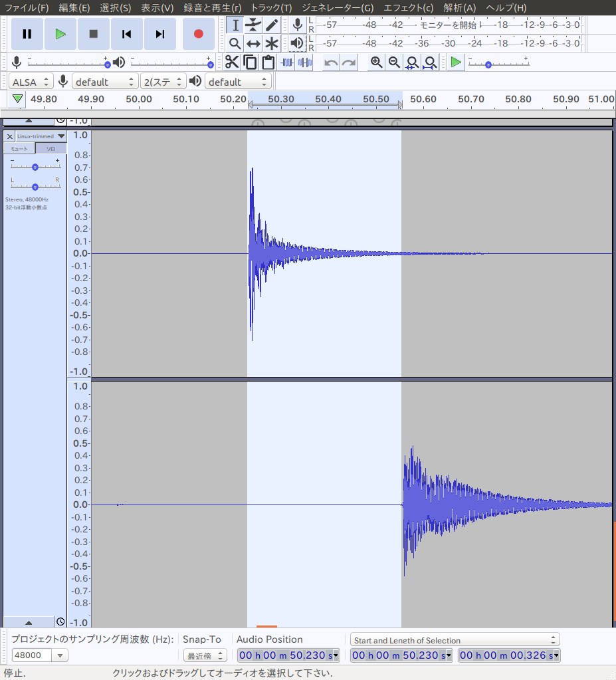Toggle the ミュート (Mute) button
This screenshot has height=680, width=616.
19,149
